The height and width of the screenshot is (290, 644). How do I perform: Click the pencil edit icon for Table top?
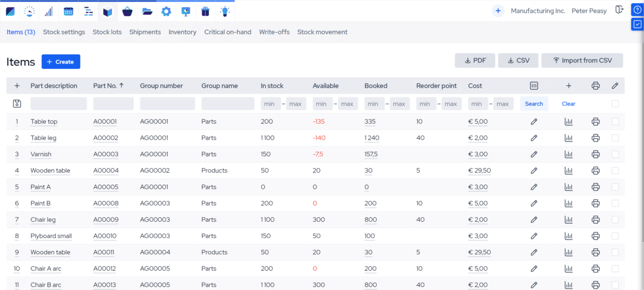click(x=534, y=122)
